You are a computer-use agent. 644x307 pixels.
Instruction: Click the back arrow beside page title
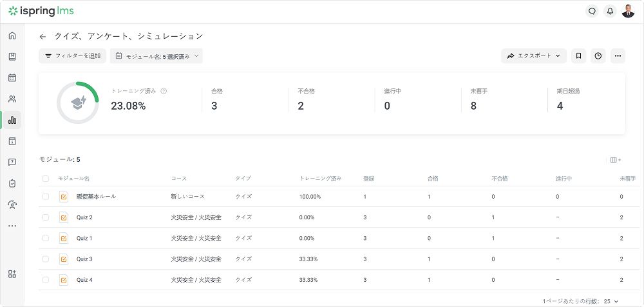43,37
